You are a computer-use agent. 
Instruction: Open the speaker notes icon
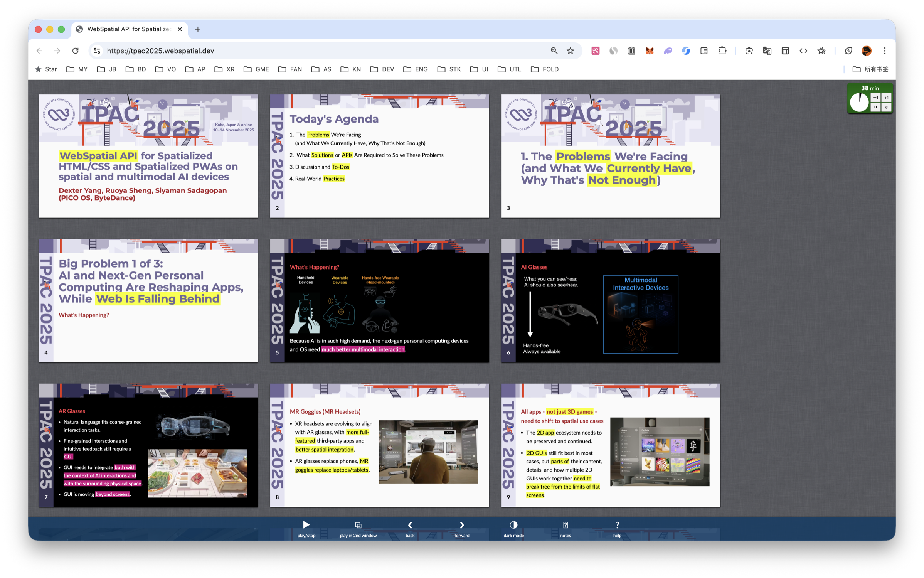565,525
